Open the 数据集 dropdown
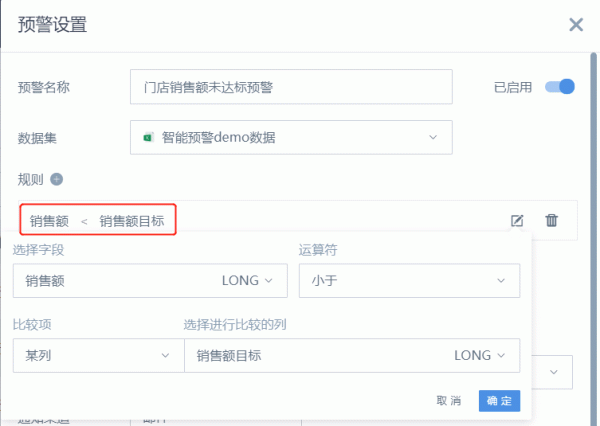The height and width of the screenshot is (426, 600). (291, 137)
